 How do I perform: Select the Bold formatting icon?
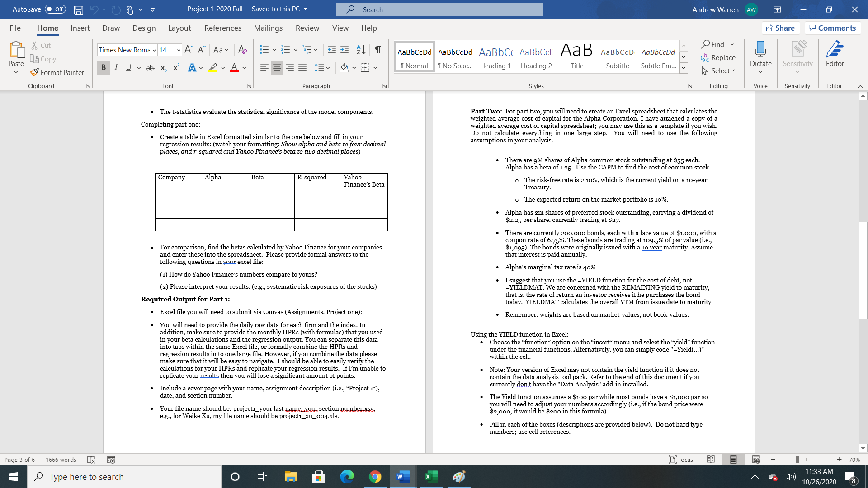click(103, 68)
